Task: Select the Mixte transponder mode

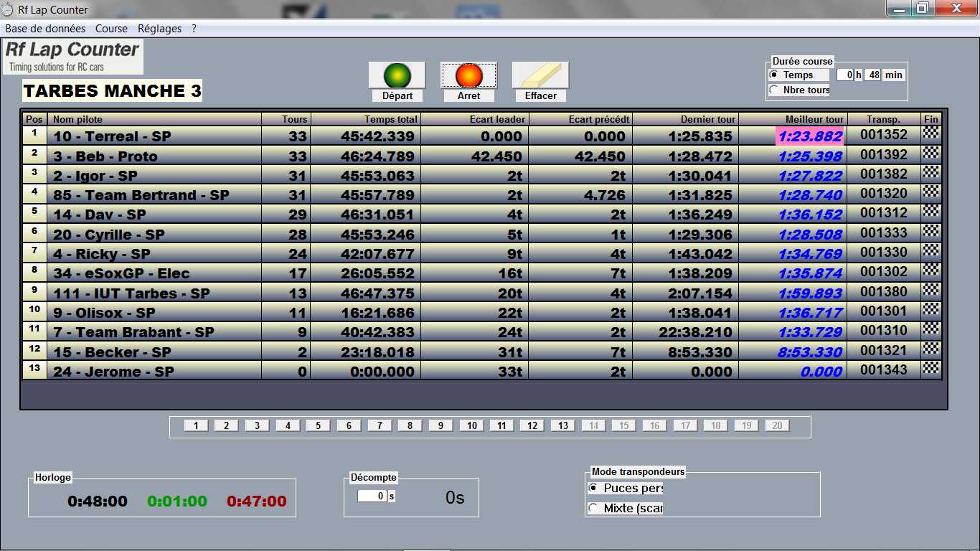Action: pyautogui.click(x=593, y=508)
